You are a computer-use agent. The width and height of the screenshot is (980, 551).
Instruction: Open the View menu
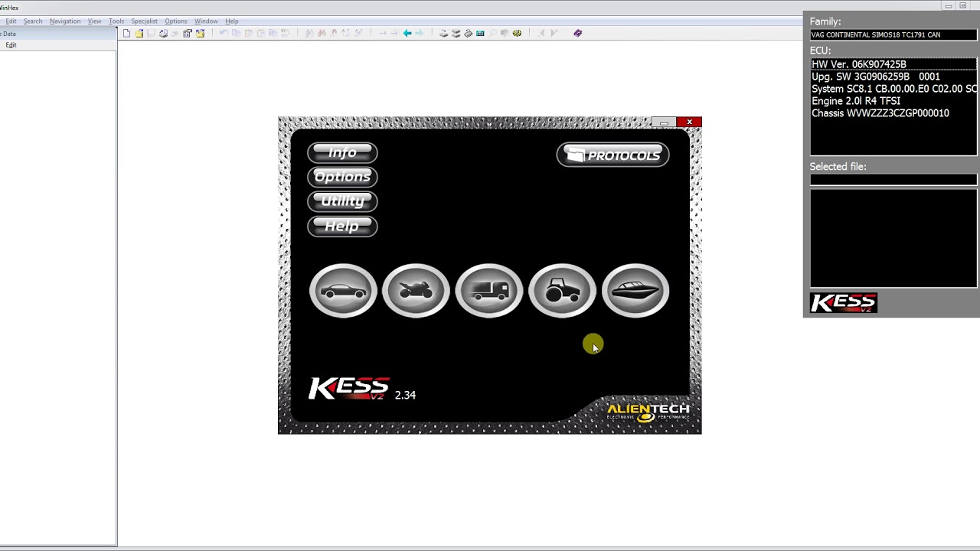coord(94,21)
